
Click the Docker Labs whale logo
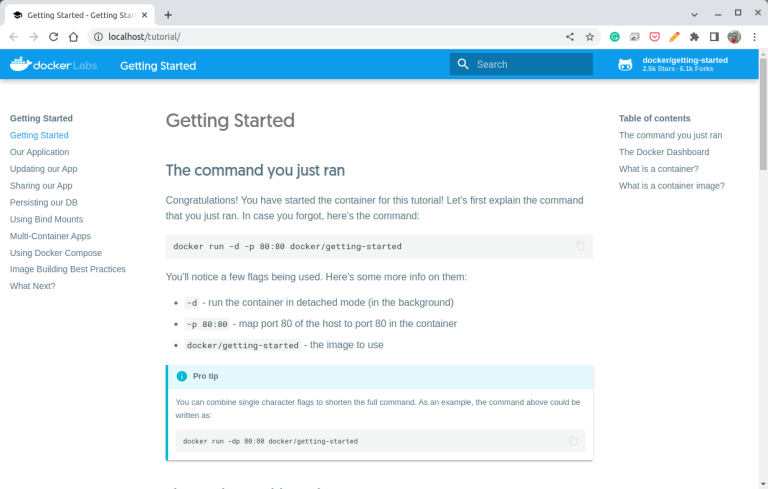tap(22, 65)
